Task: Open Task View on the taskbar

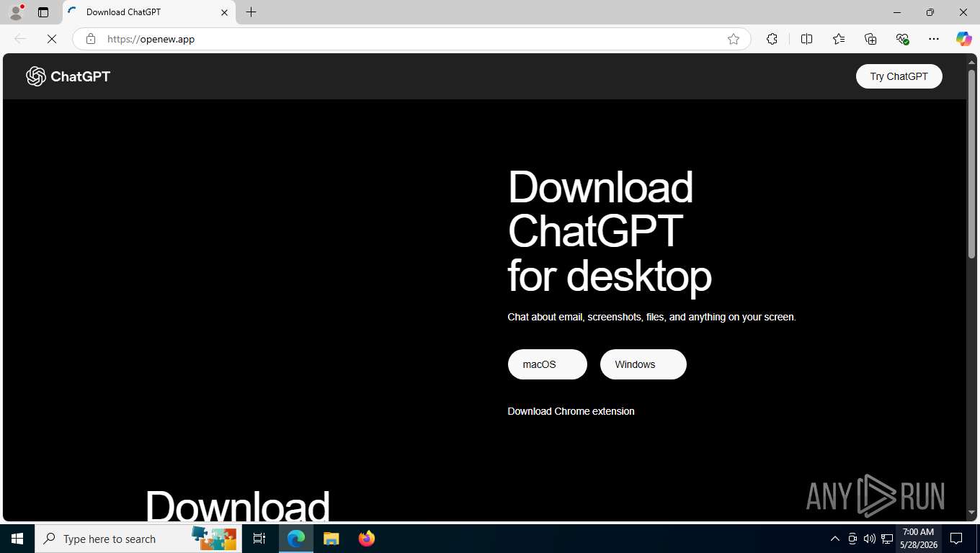Action: point(259,539)
